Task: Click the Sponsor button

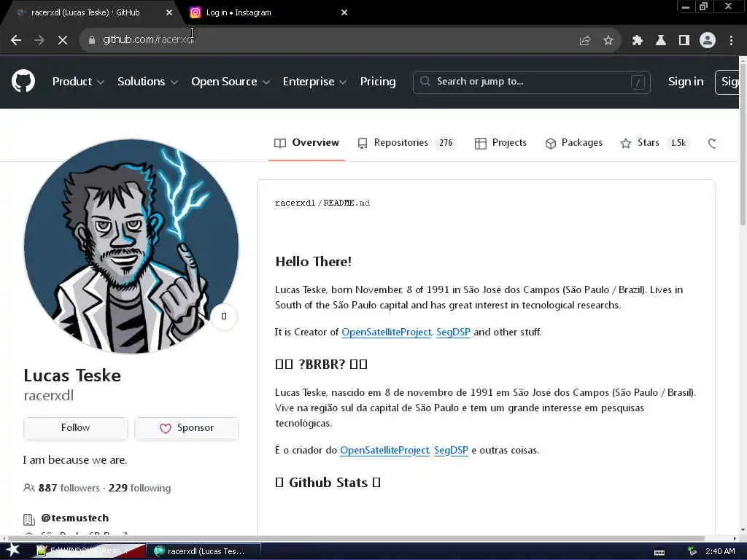Action: click(187, 428)
